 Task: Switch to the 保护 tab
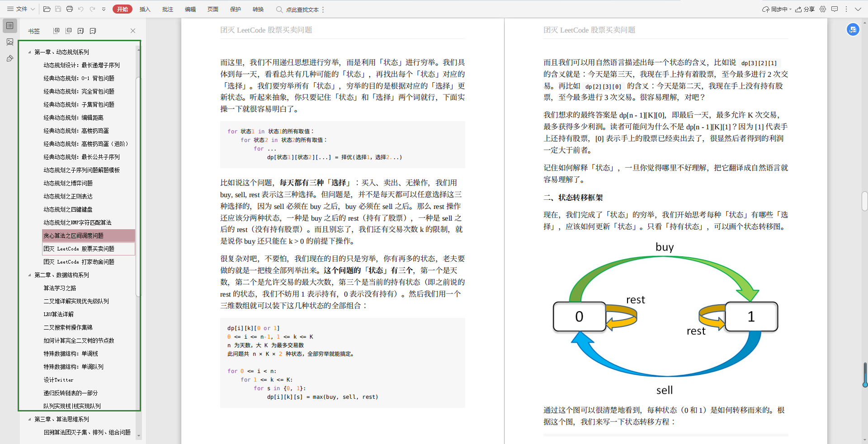coord(236,9)
